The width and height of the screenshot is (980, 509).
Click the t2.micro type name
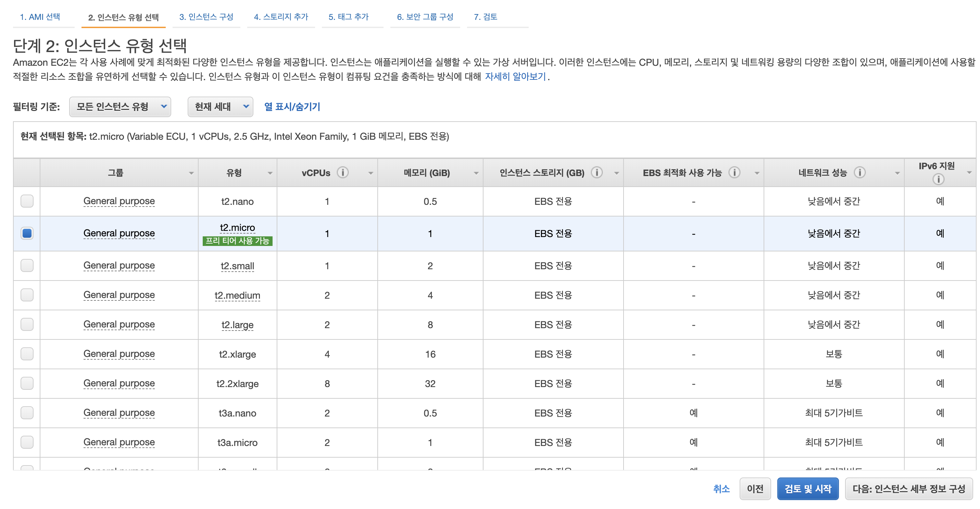[x=237, y=228]
